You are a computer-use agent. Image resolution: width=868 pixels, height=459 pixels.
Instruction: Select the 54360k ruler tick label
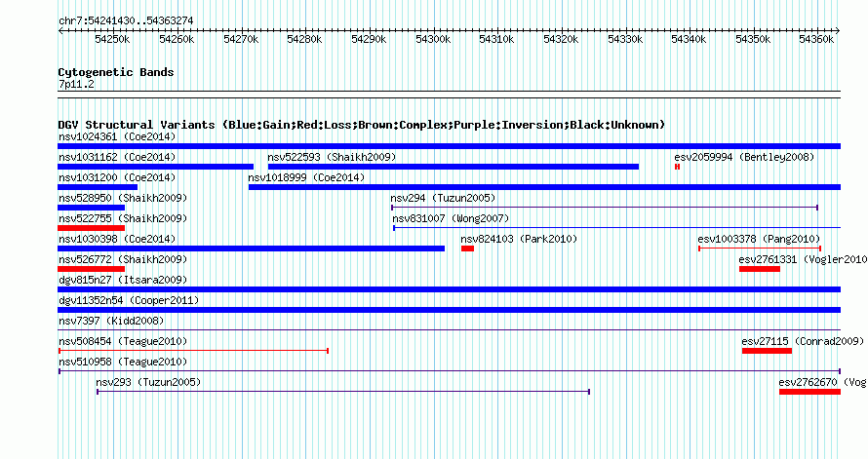tap(816, 39)
